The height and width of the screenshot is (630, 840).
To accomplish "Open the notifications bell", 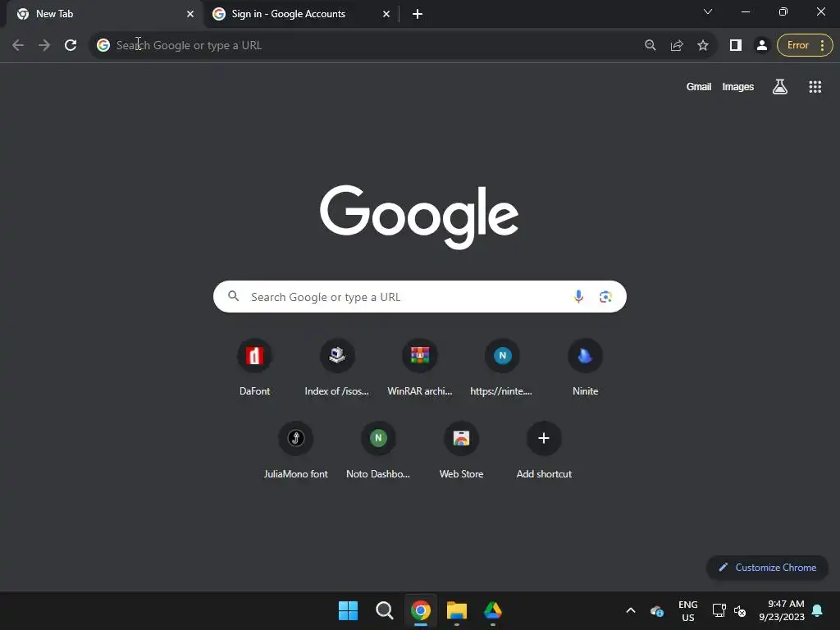I will pos(818,610).
